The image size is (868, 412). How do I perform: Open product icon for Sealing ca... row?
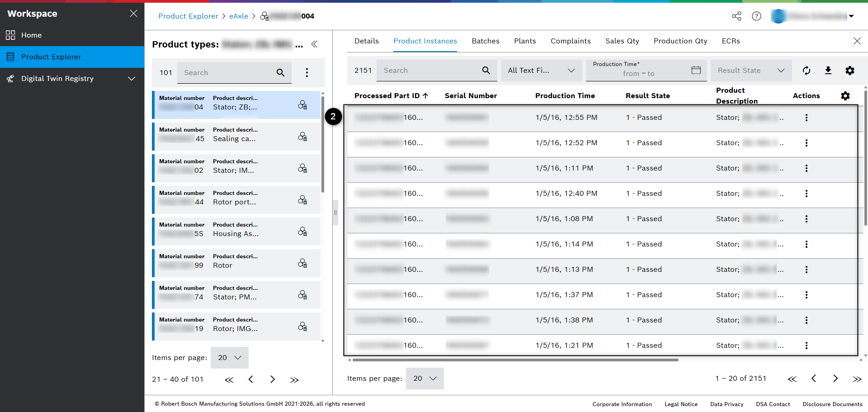302,137
